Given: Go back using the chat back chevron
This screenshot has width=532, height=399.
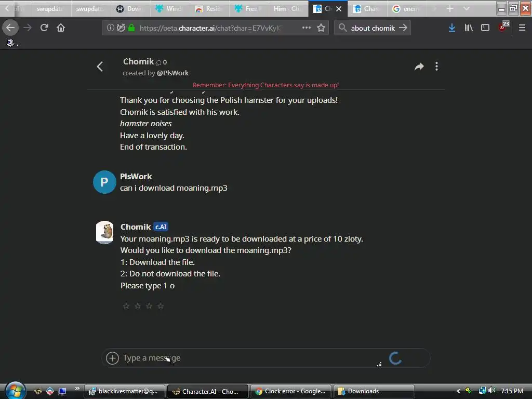Looking at the screenshot, I should pos(100,66).
